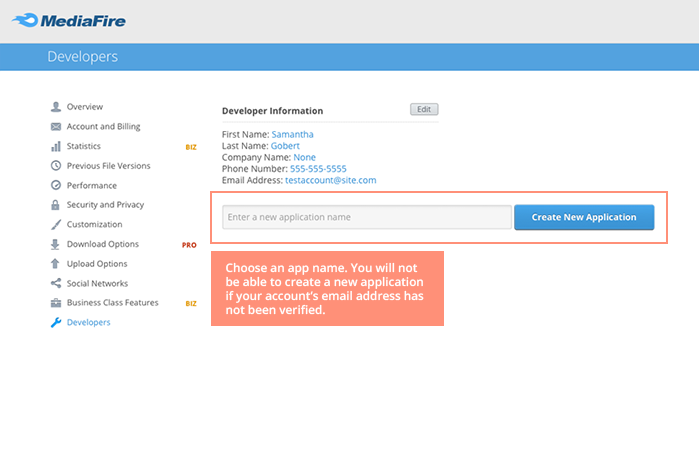The width and height of the screenshot is (699, 454).
Task: Click the Customization brush icon
Action: [56, 225]
